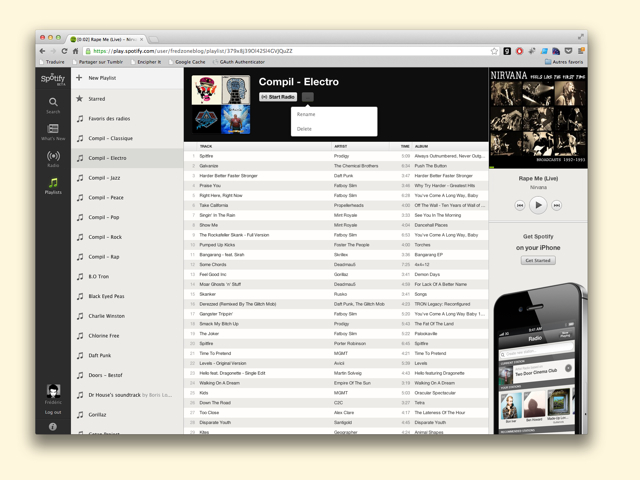This screenshot has width=640, height=480.
Task: Open Compil - Classique playlist
Action: click(x=127, y=138)
